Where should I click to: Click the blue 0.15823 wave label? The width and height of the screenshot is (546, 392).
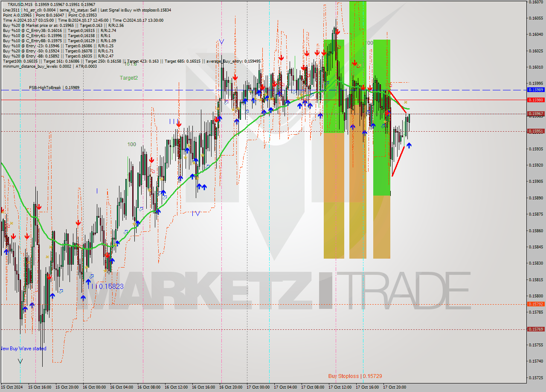coord(111,286)
